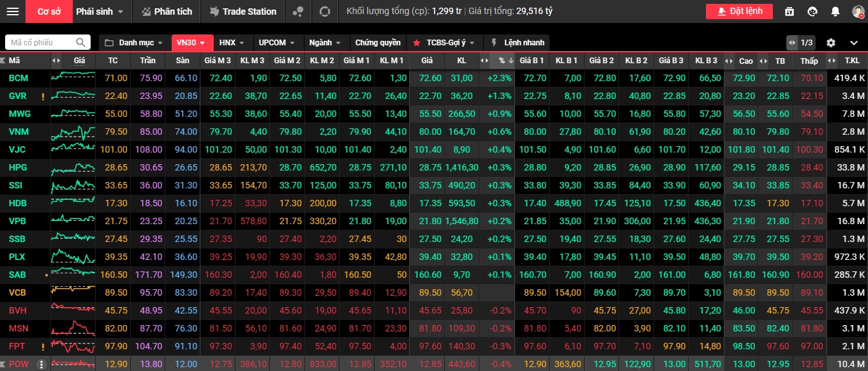The height and width of the screenshot is (371, 868).
Task: Click the refresh circle icon in top bar
Action: click(x=325, y=11)
